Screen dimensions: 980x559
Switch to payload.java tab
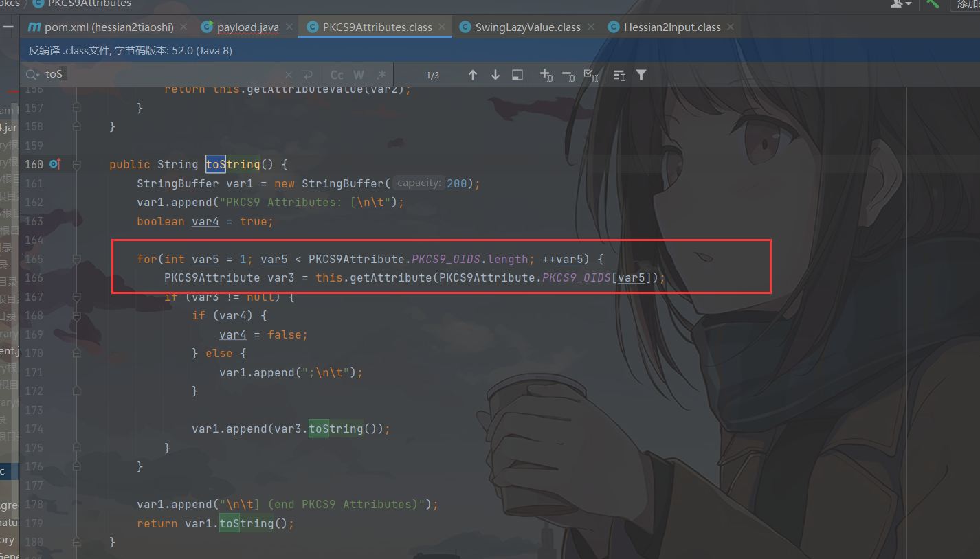point(248,27)
